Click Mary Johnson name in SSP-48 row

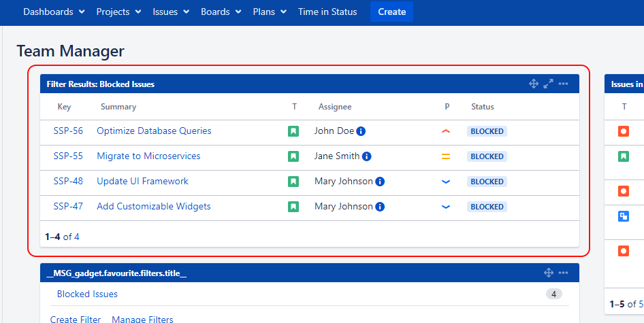point(344,181)
